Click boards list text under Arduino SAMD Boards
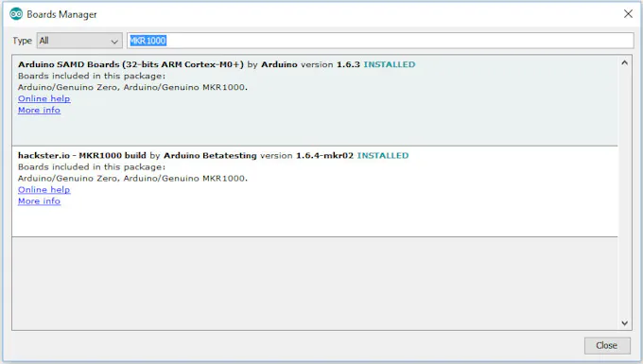Viewport: 643px width, 364px height. pyautogui.click(x=132, y=87)
